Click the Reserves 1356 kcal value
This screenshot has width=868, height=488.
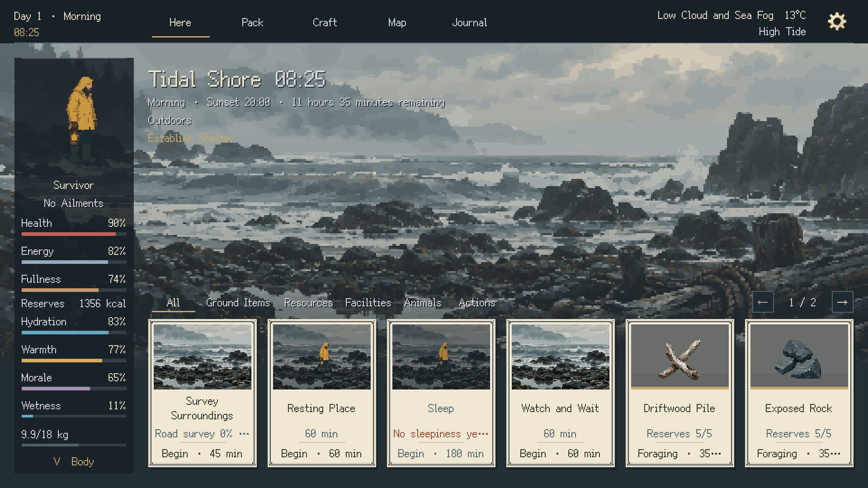pyautogui.click(x=103, y=304)
